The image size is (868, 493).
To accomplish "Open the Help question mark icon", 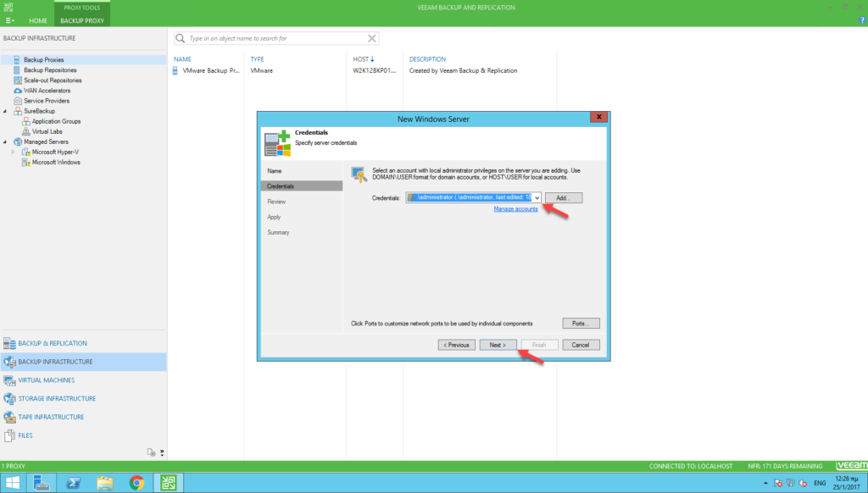I will tap(862, 20).
